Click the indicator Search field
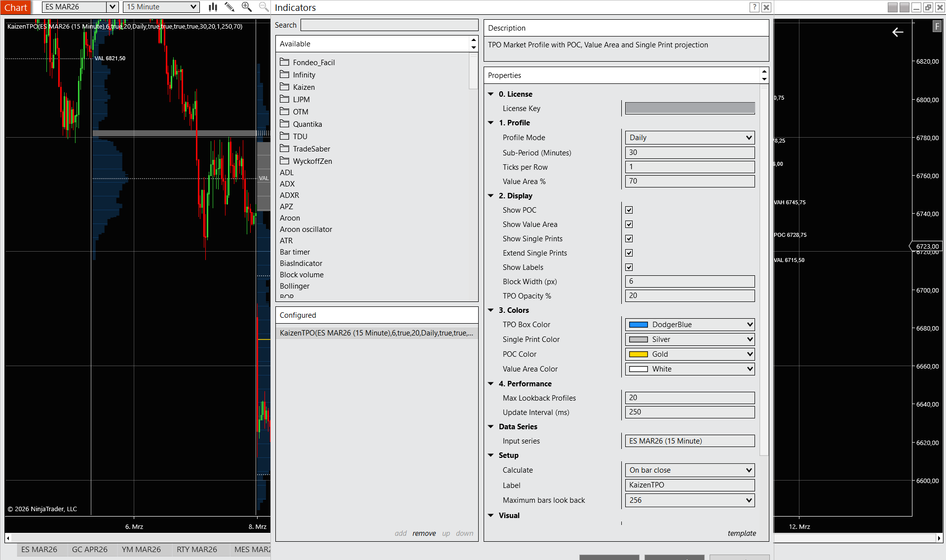This screenshot has height=560, width=946. click(x=389, y=25)
